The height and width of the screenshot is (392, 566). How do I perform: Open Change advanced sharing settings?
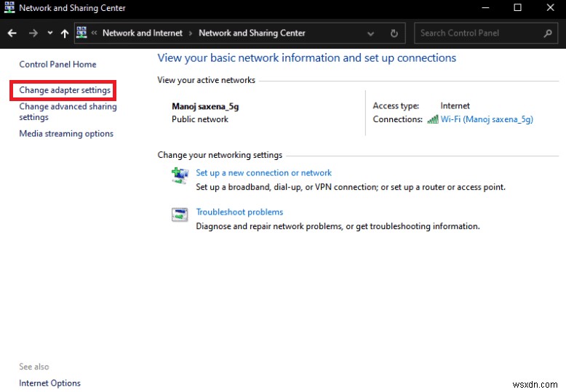[x=68, y=111]
